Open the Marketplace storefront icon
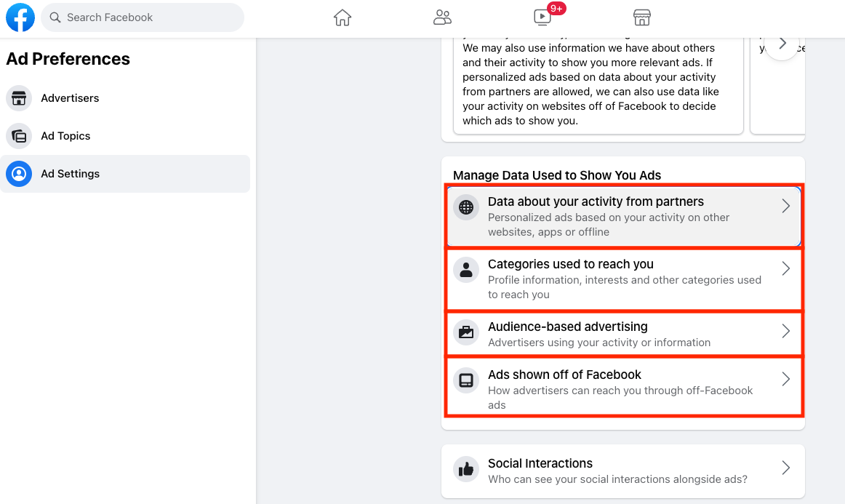845x504 pixels. coord(642,17)
